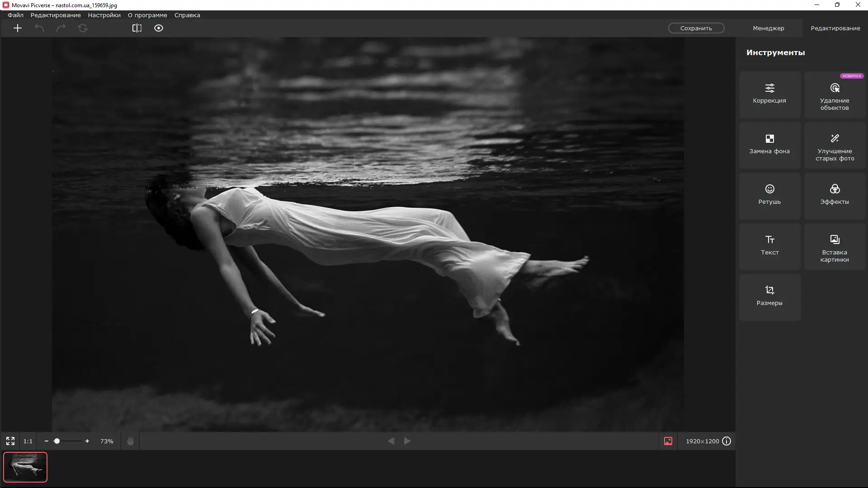The width and height of the screenshot is (868, 488).
Task: Click the Сохранить button
Action: [696, 28]
